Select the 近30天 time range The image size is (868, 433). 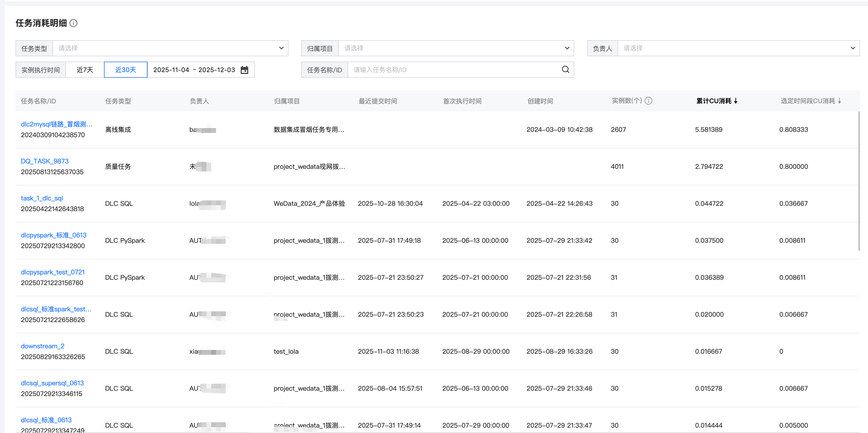[x=125, y=70]
